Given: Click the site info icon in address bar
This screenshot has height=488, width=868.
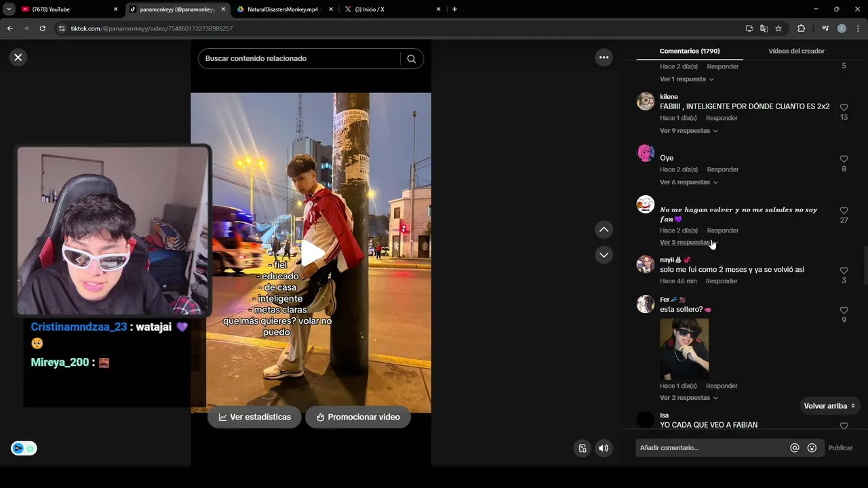Looking at the screenshot, I should 62,28.
